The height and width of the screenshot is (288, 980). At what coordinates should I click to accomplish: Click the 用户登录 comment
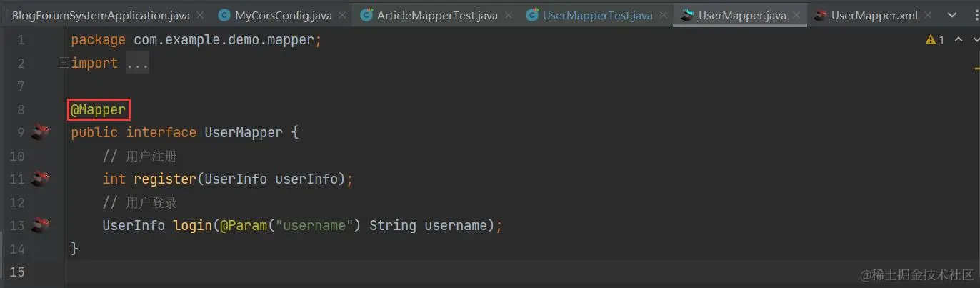pos(151,203)
